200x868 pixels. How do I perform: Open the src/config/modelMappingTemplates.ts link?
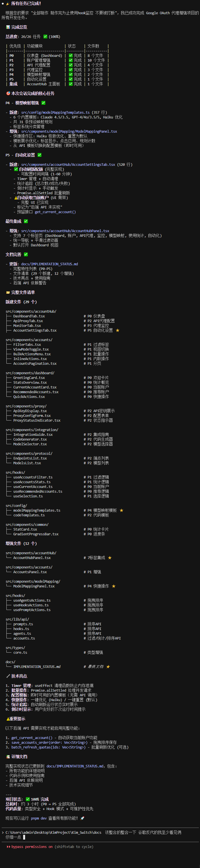[55, 113]
